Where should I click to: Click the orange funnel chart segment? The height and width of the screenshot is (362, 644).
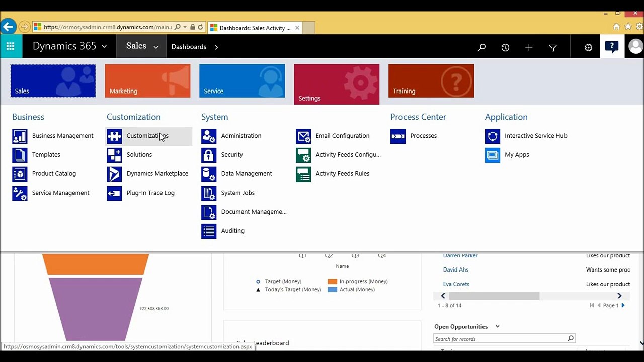[x=96, y=264]
